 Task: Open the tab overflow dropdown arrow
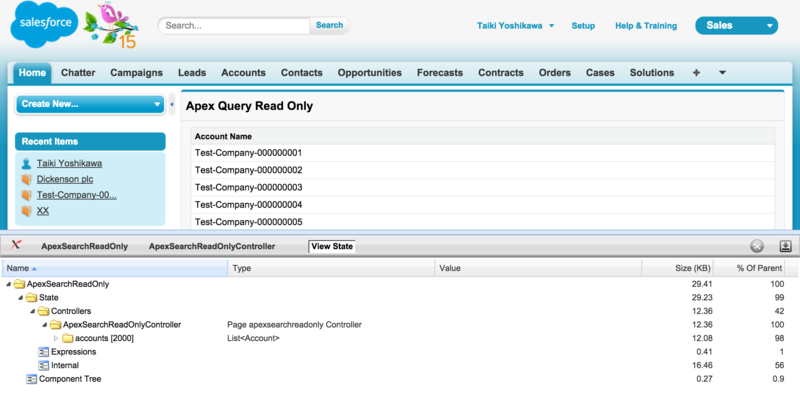click(722, 73)
